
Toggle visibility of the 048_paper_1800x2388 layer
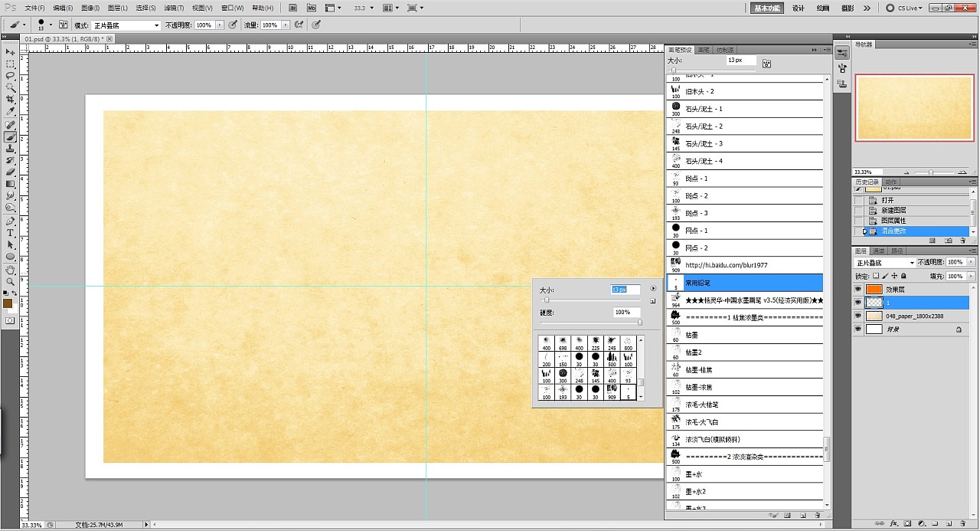coord(857,316)
